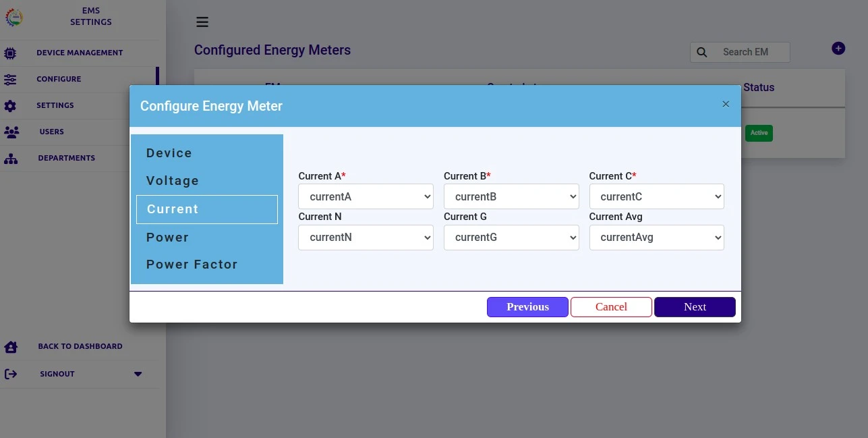Open Device Management in sidebar

coord(80,53)
